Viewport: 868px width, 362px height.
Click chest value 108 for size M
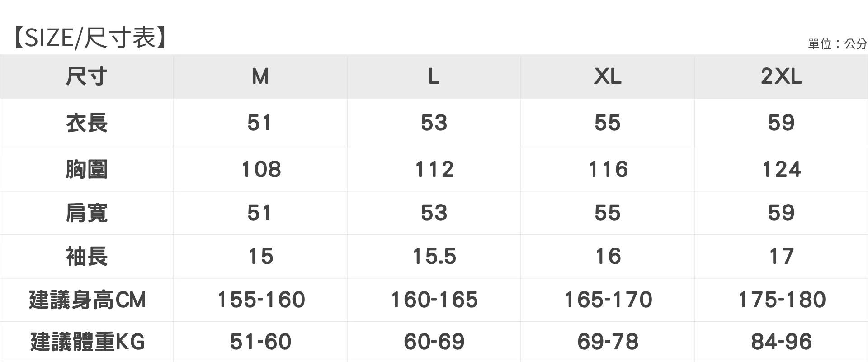coord(261,170)
